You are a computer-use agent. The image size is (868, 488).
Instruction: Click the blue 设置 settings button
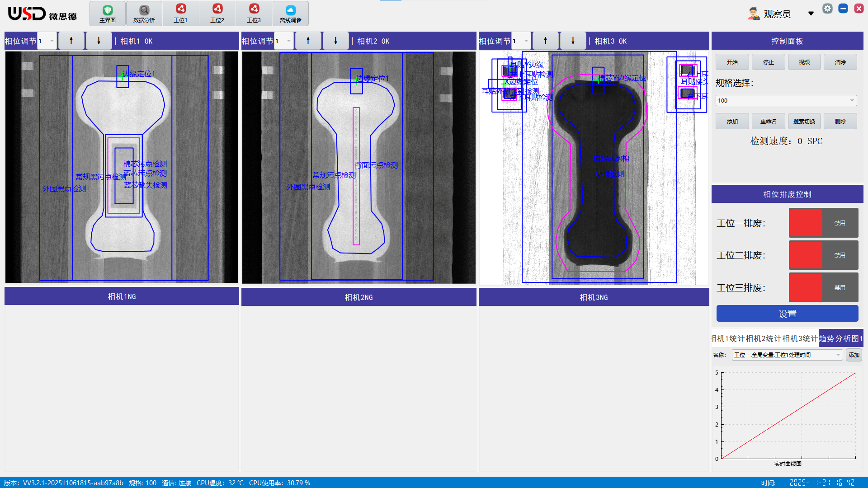787,314
